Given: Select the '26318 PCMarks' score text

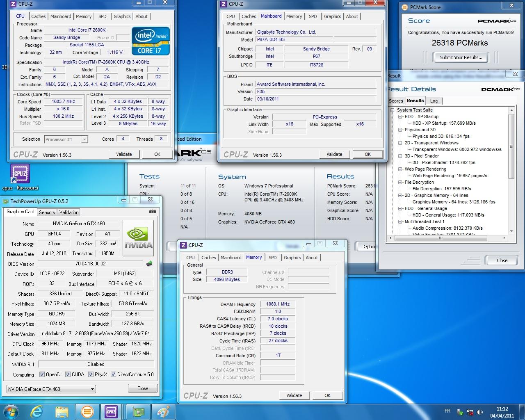Looking at the screenshot, I should pos(460,43).
